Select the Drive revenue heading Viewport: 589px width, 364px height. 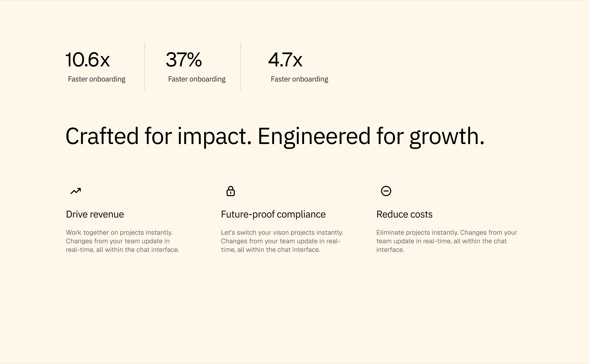tap(95, 214)
